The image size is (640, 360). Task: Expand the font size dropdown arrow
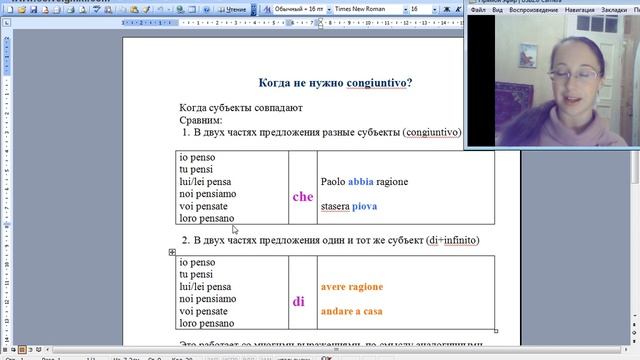tap(435, 9)
